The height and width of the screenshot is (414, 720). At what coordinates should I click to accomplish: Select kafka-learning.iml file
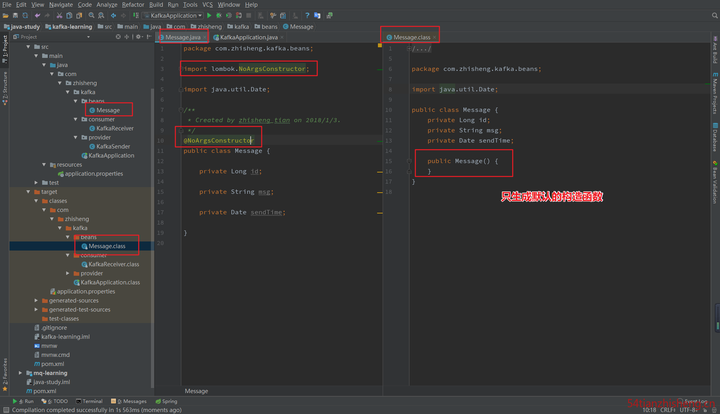click(62, 337)
